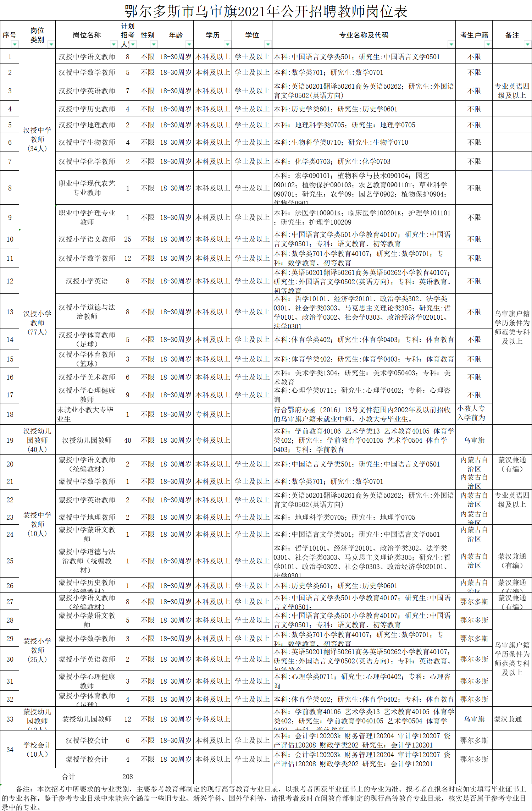Select the cell 蒙授中学道德与法治教师（统编教材）

pyautogui.click(x=87, y=561)
